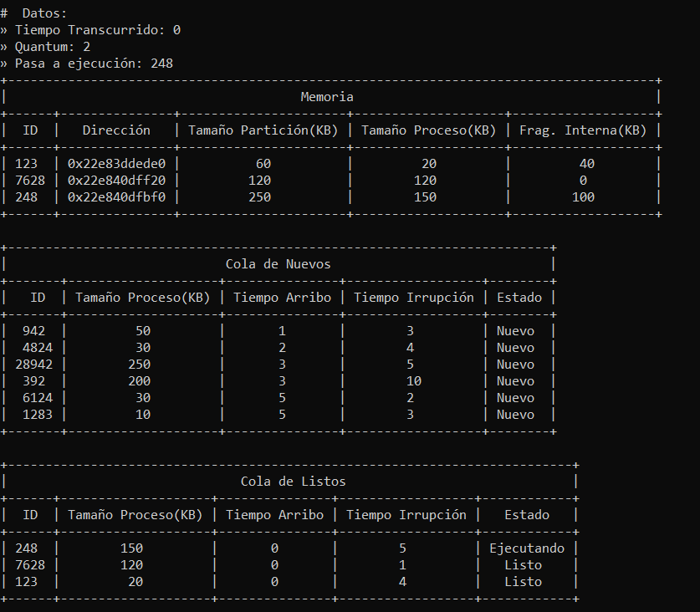This screenshot has height=612, width=700.
Task: Click 'Tiempo Arribo' header in Cola de Listos
Action: pyautogui.click(x=274, y=515)
